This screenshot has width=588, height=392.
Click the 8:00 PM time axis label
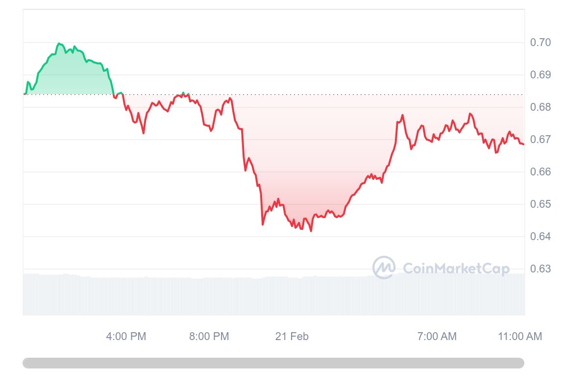(209, 337)
